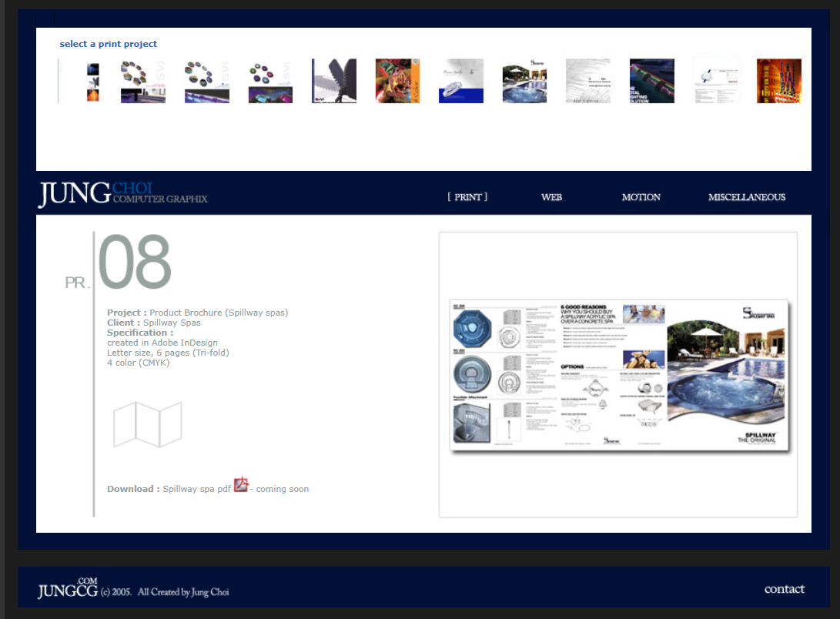Select the Spillway spa pool thumbnail
Image resolution: width=840 pixels, height=619 pixels.
(x=524, y=81)
